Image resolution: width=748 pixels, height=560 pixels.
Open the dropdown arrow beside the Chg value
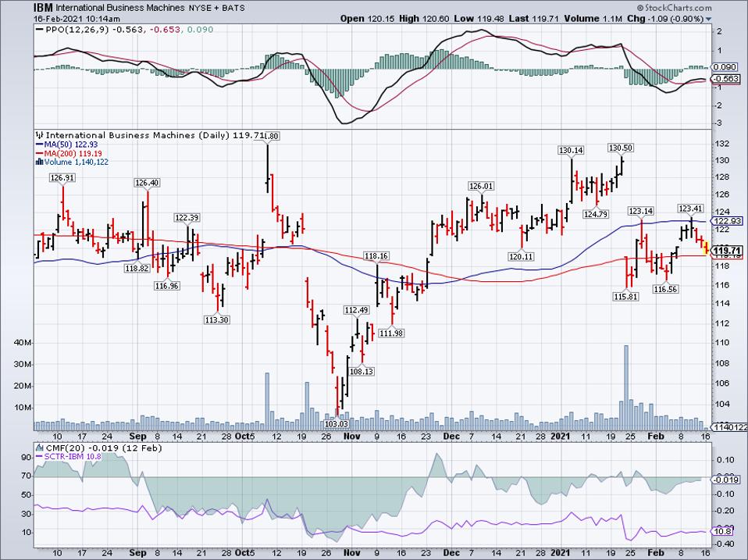(x=708, y=19)
